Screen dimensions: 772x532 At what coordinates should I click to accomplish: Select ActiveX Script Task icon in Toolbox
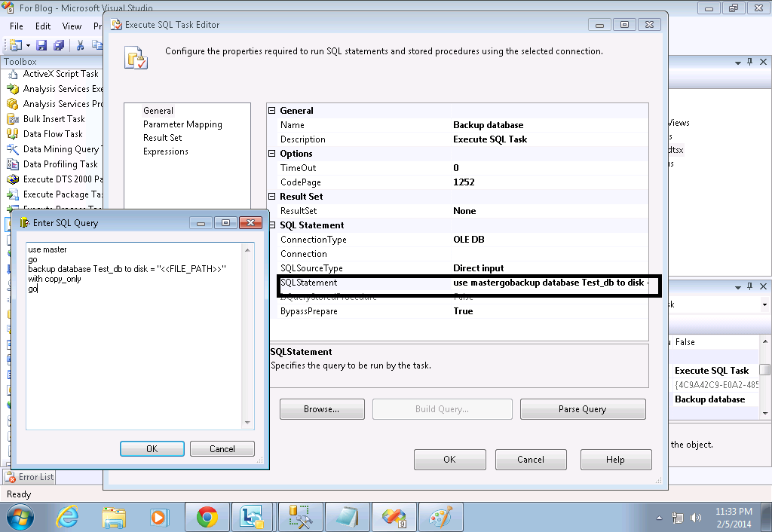(12, 75)
